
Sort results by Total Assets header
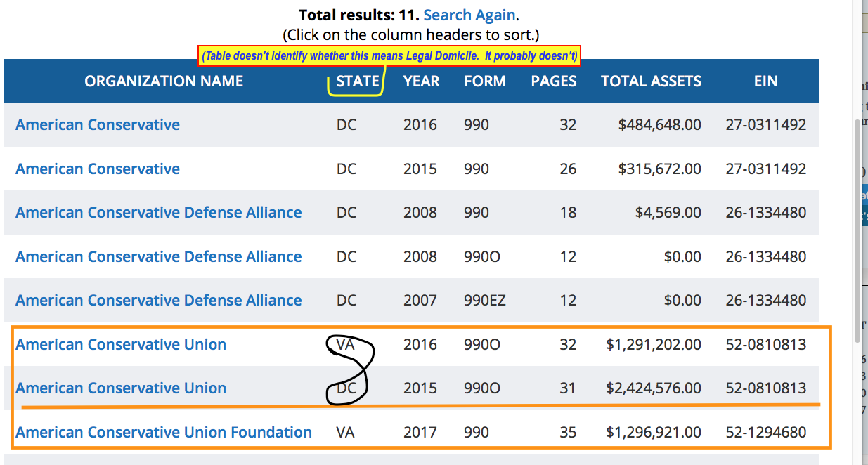[651, 81]
